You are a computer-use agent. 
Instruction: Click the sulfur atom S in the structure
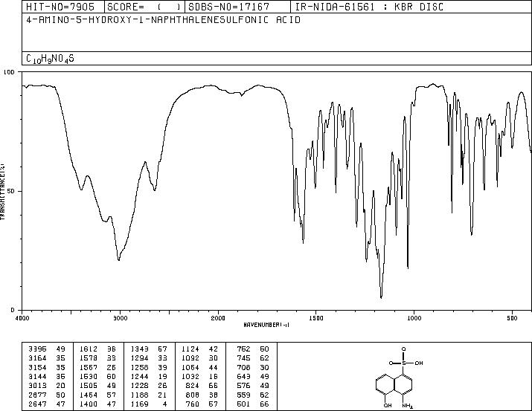(404, 363)
